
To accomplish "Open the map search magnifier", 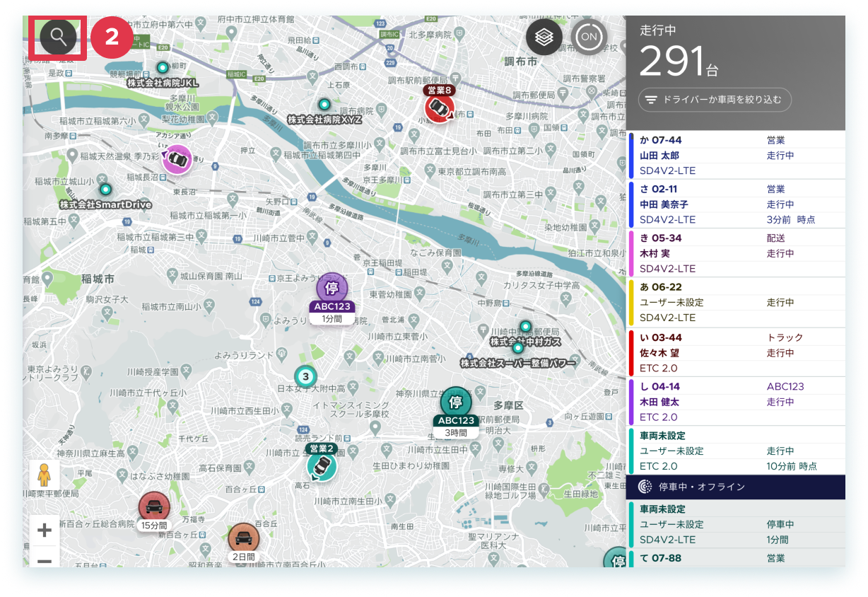I will [x=58, y=37].
